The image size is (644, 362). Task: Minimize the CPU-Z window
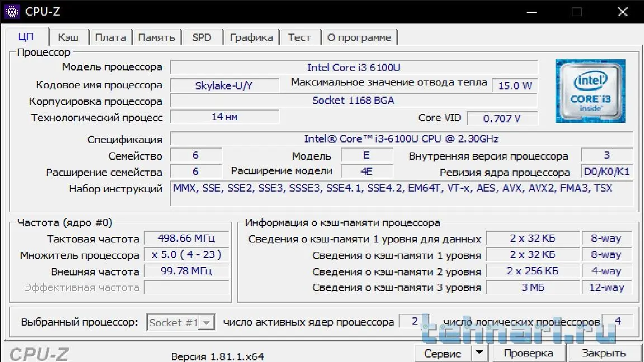point(532,12)
